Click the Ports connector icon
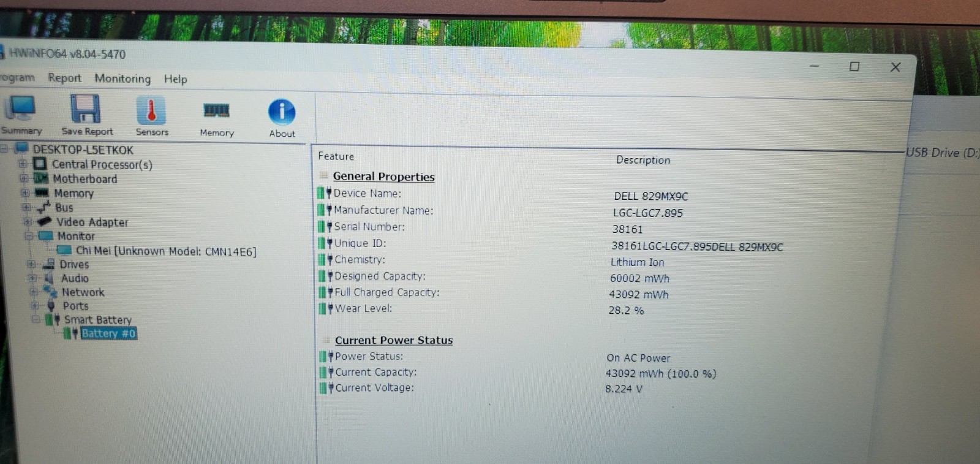This screenshot has width=980, height=464. (x=51, y=305)
